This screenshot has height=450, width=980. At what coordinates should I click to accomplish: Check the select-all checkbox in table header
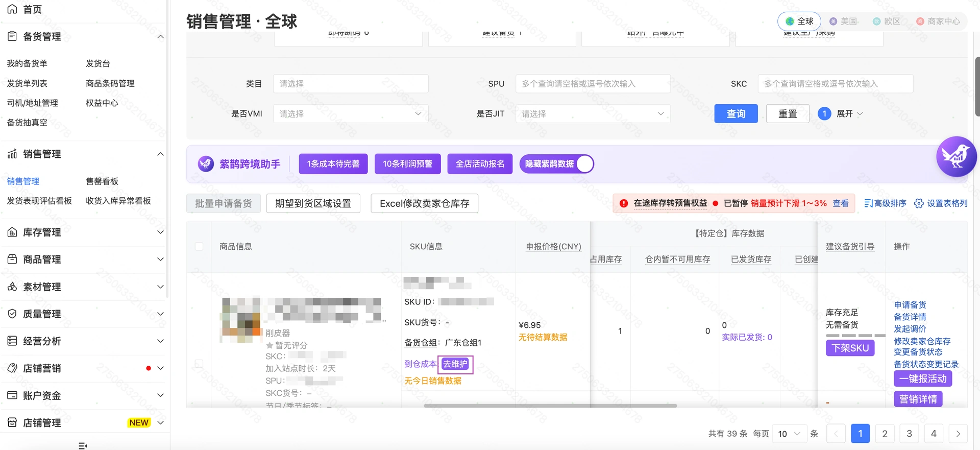click(x=199, y=246)
